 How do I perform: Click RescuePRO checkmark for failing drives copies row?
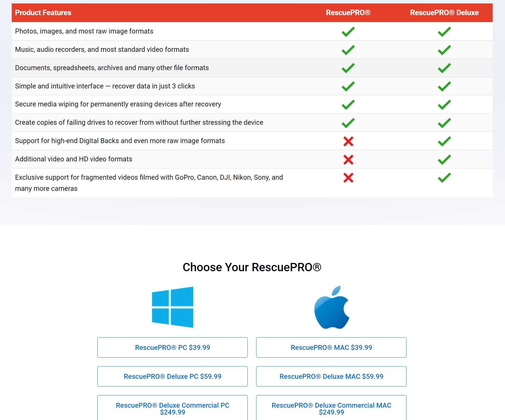tap(348, 123)
